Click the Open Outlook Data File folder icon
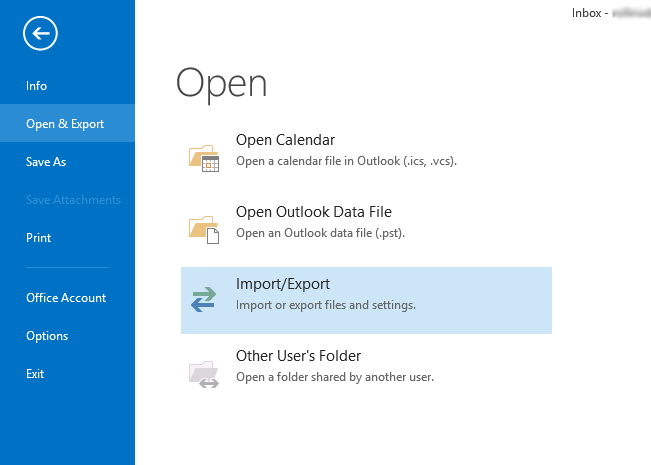Image resolution: width=651 pixels, height=465 pixels. pos(204,230)
